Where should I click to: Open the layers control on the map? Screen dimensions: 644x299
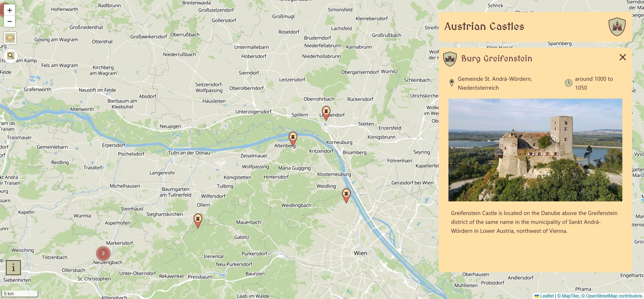pyautogui.click(x=10, y=38)
